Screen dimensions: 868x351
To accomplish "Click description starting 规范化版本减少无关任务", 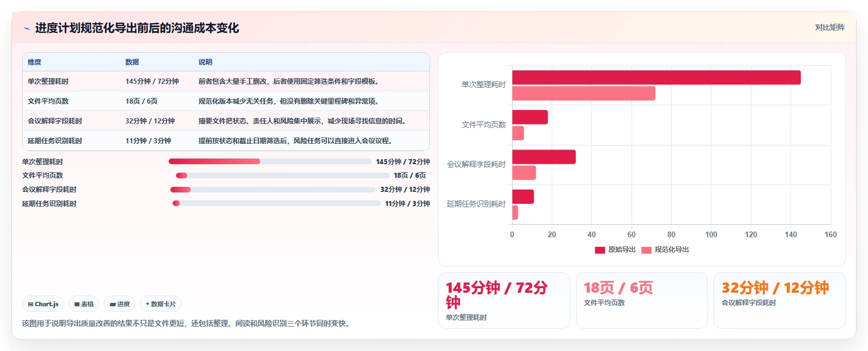I will 289,101.
